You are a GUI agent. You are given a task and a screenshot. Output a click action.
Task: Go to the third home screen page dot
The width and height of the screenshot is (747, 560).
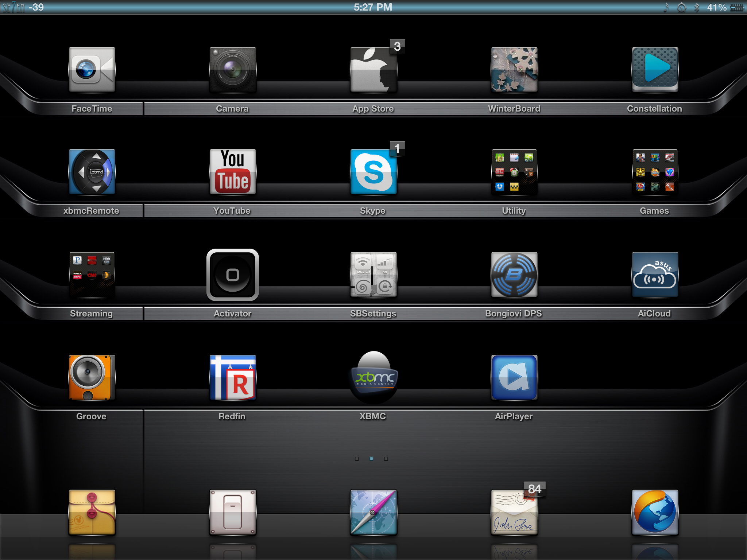[386, 459]
